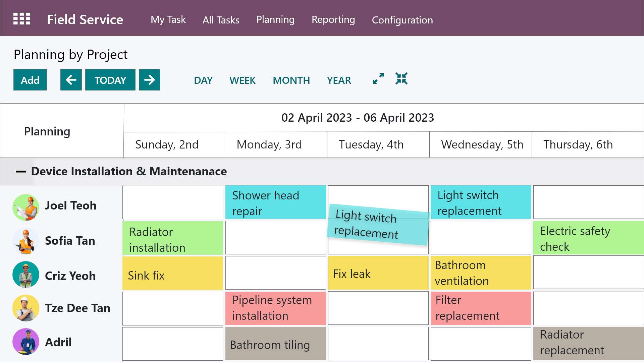Jump to current date with TODAY button
Viewport: 644px width, 362px height.
(110, 80)
